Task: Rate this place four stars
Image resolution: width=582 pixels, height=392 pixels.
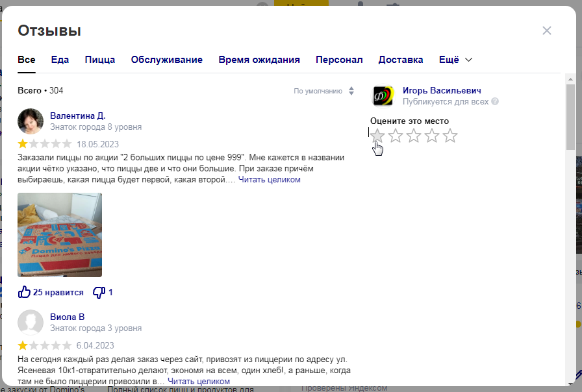Action: [x=432, y=136]
